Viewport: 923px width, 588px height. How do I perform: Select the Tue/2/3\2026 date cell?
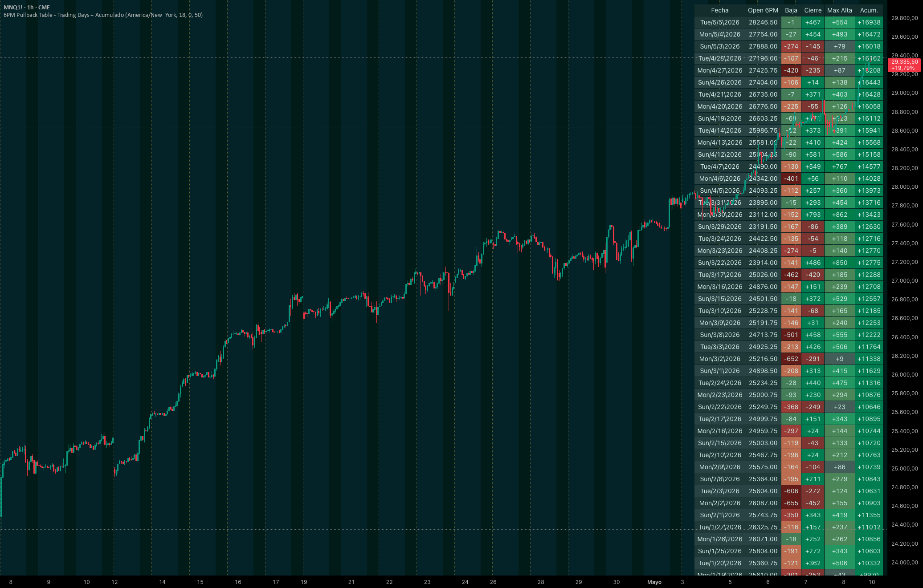[x=720, y=491]
